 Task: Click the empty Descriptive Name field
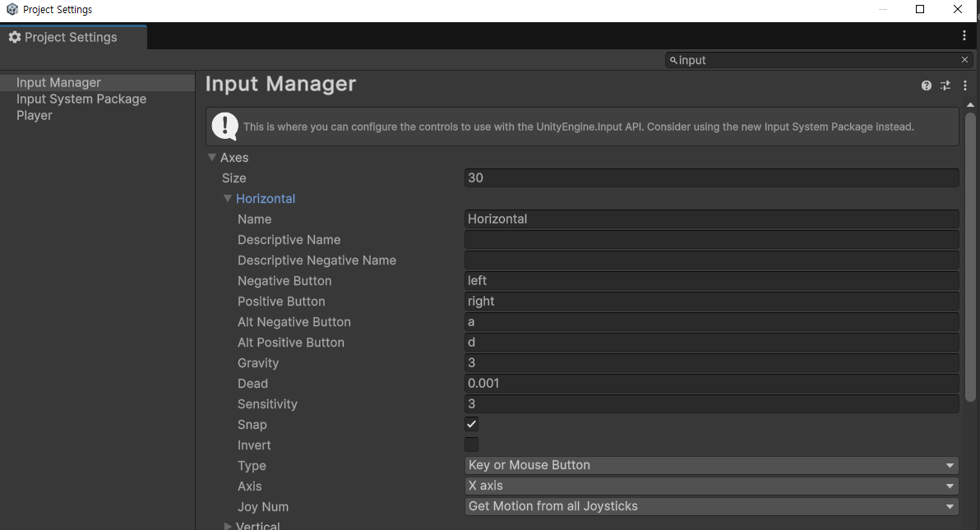(x=711, y=240)
